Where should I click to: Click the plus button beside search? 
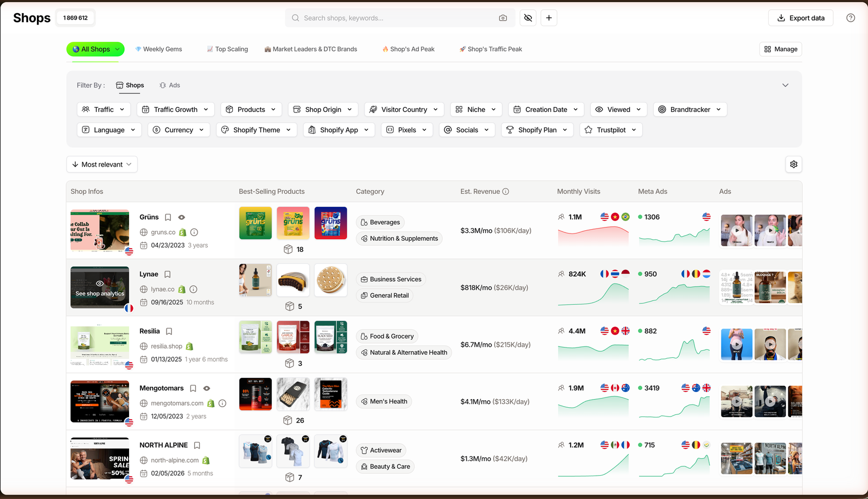coord(549,18)
